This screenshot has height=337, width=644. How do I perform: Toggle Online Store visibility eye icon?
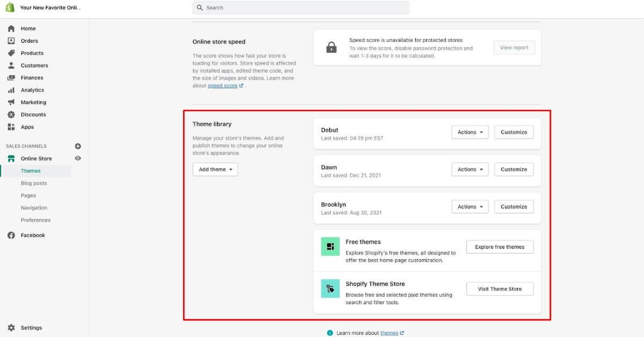tap(78, 158)
